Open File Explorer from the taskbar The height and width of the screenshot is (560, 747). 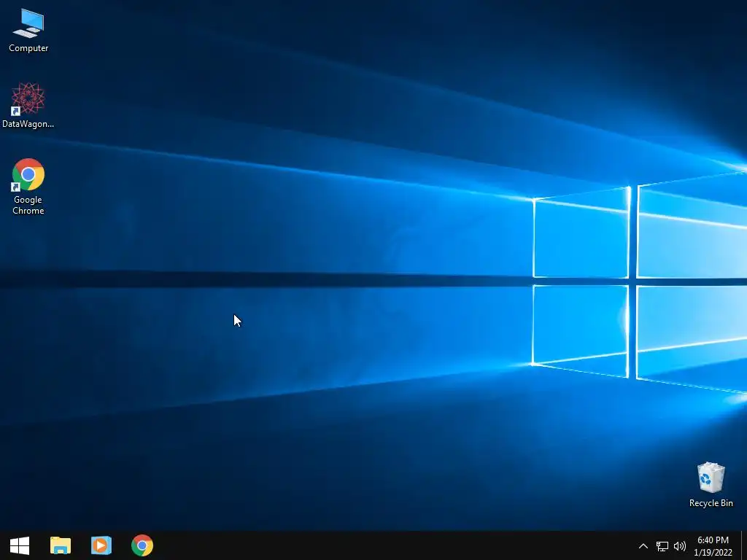(x=61, y=545)
